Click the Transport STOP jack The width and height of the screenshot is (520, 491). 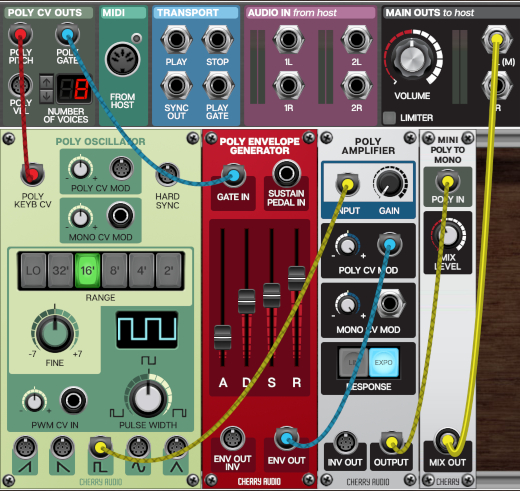click(217, 39)
